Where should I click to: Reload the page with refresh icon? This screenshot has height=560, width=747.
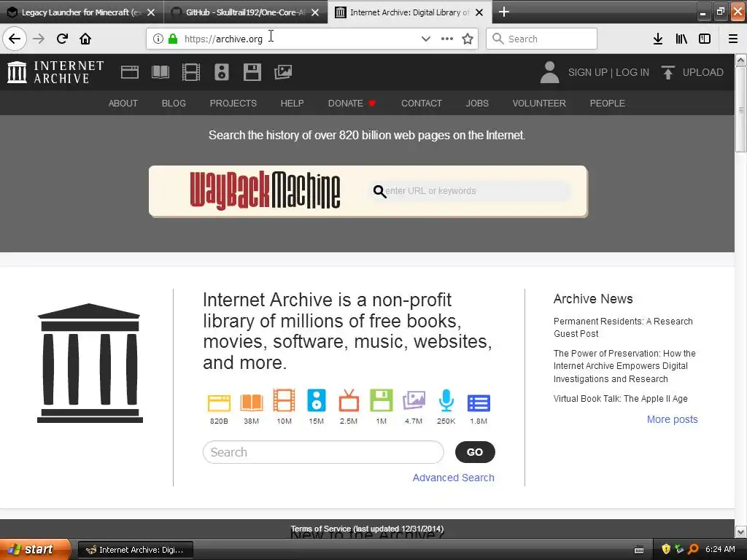(62, 39)
